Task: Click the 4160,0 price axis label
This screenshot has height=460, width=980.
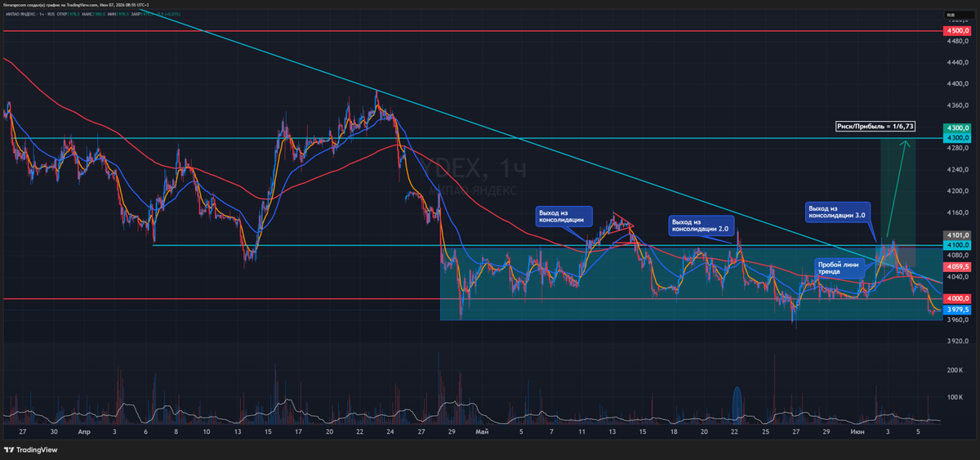Action: point(958,213)
